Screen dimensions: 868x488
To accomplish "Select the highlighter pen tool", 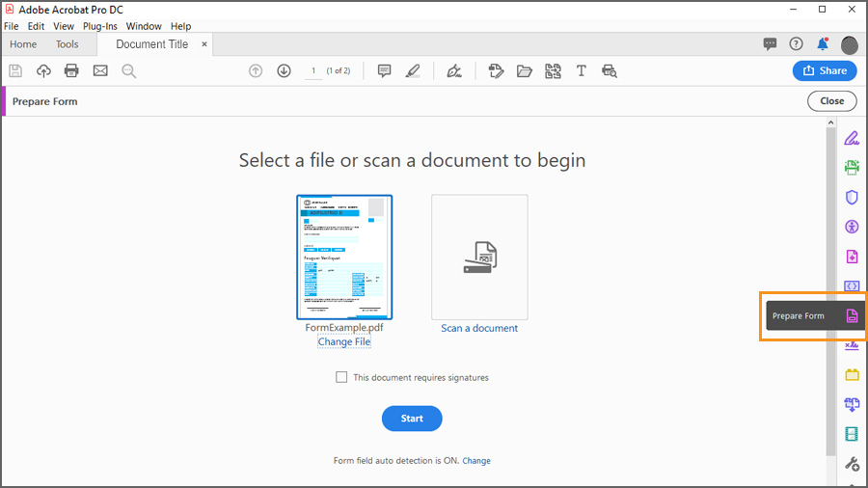I will pos(413,70).
